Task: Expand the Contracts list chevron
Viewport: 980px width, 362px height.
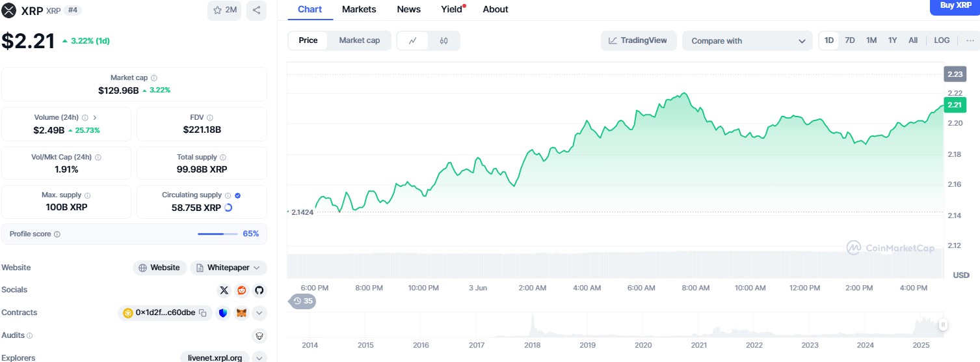Action: 259,313
